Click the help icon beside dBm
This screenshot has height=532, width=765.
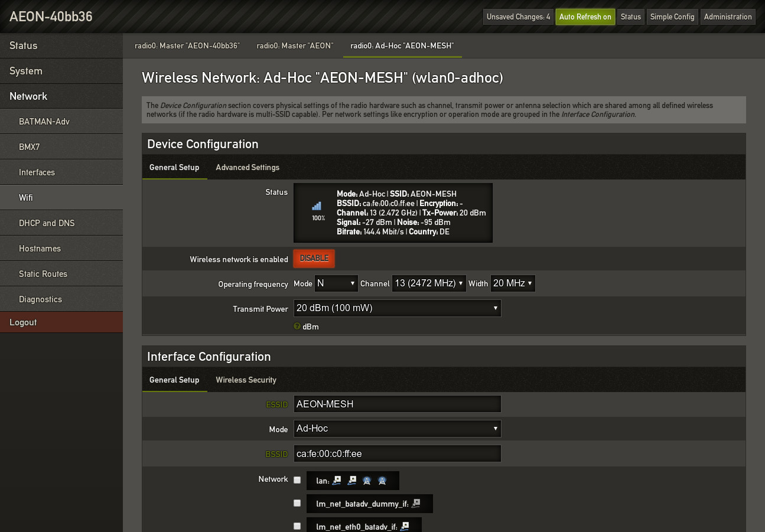297,327
